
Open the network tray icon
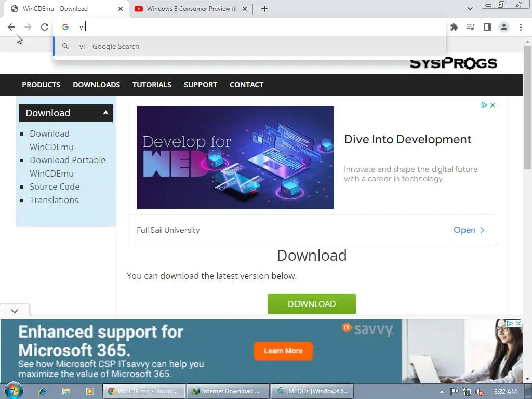click(467, 392)
